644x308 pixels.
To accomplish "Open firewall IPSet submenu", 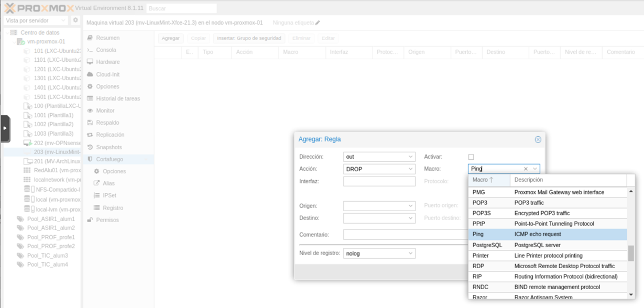I will [109, 195].
